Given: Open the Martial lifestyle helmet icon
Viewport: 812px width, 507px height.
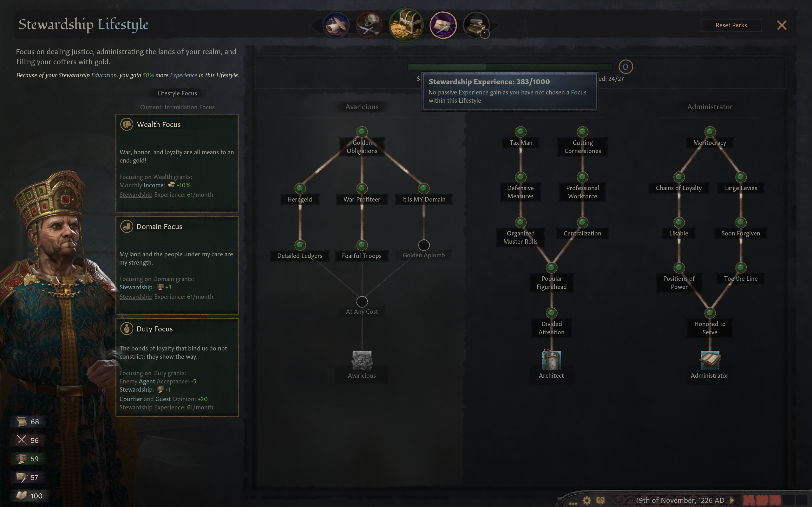Looking at the screenshot, I should pos(369,25).
